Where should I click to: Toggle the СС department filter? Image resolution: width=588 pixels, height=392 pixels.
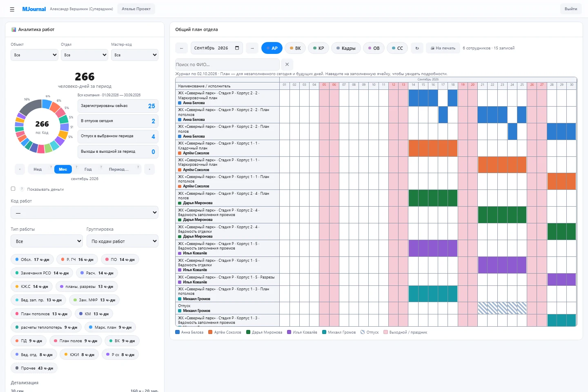pos(397,48)
